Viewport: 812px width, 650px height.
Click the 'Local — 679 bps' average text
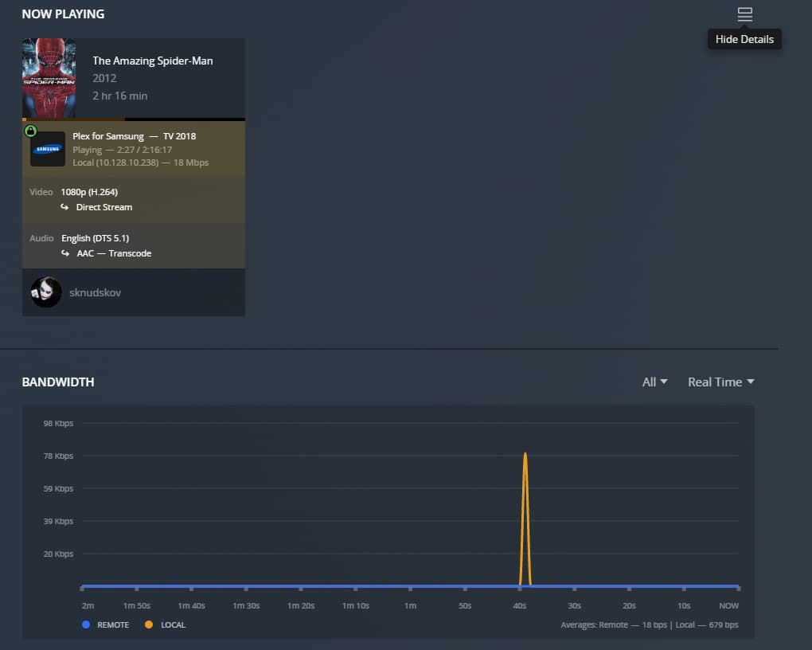click(x=707, y=625)
